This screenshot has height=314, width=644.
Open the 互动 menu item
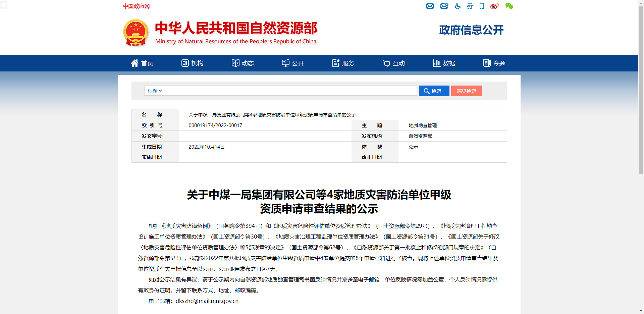click(394, 63)
